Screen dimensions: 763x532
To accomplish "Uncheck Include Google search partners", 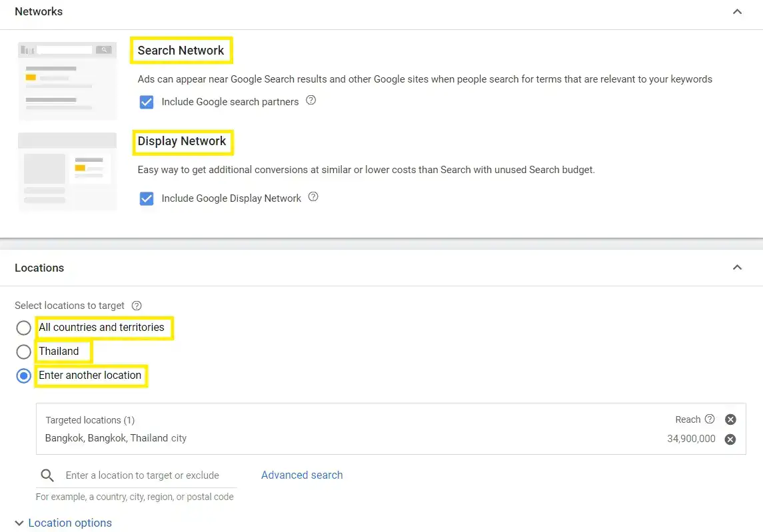I will (x=147, y=103).
